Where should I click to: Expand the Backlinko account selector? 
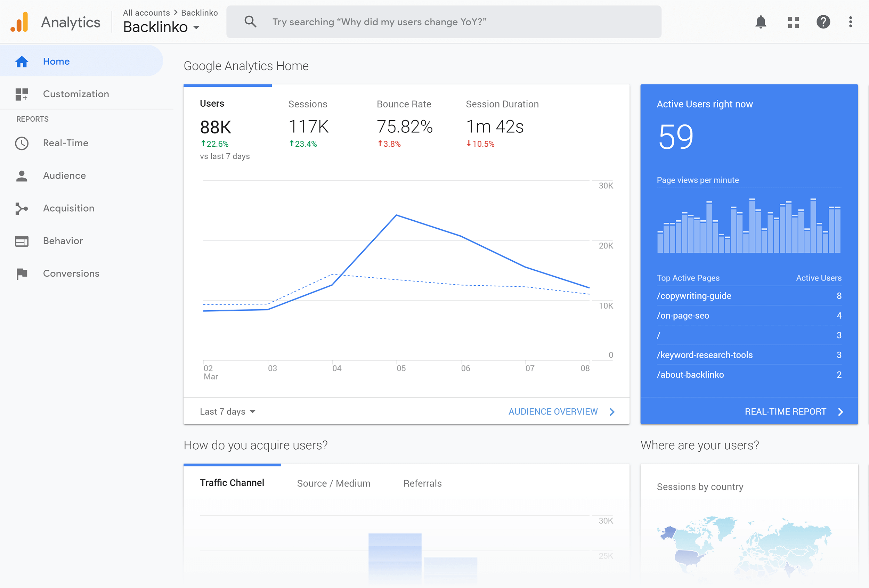point(161,27)
